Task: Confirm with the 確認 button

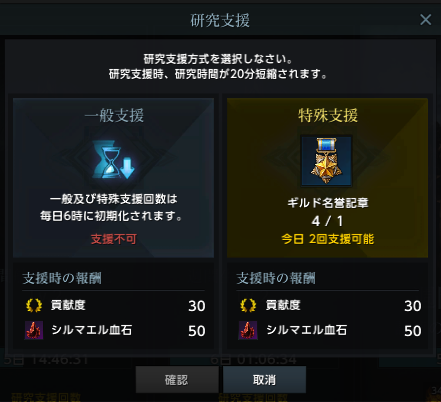Action: coord(177,380)
